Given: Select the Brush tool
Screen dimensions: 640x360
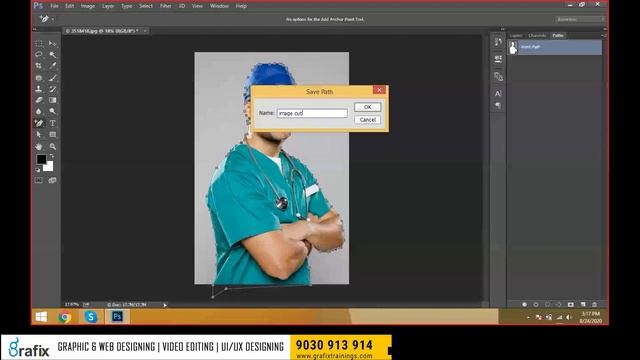Looking at the screenshot, I should [52, 78].
